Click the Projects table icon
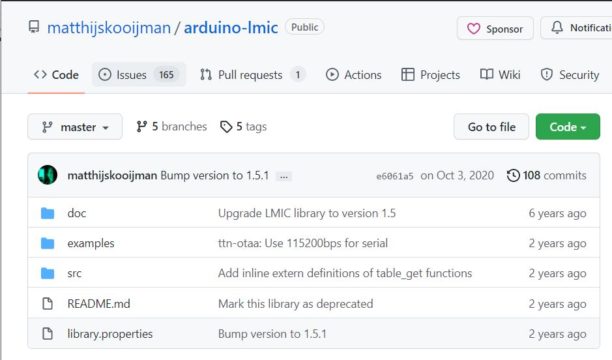 pyautogui.click(x=408, y=75)
